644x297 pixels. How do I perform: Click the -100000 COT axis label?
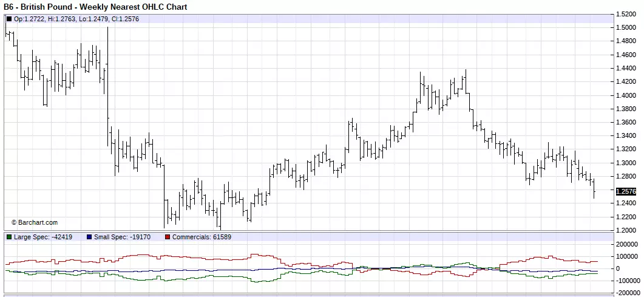[x=628, y=281]
